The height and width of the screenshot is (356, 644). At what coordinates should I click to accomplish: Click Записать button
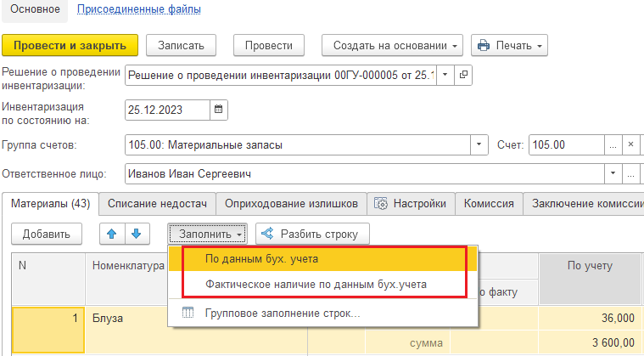pos(181,45)
